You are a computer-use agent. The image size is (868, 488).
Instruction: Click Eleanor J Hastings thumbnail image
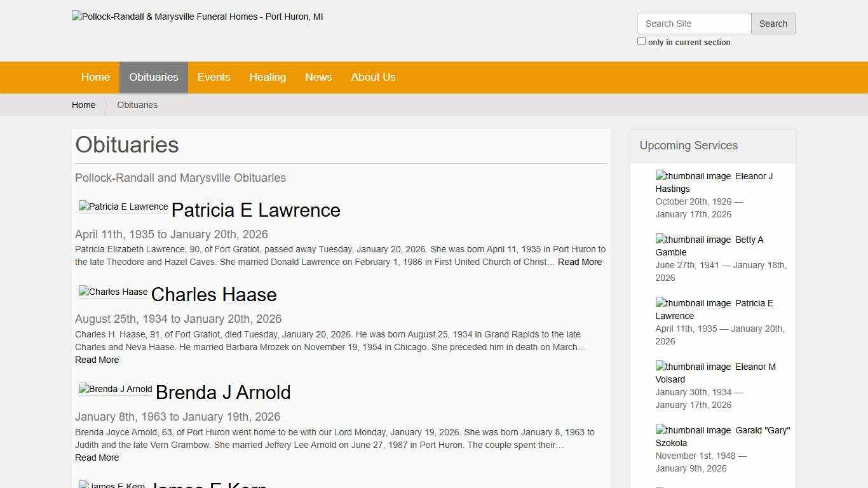693,177
